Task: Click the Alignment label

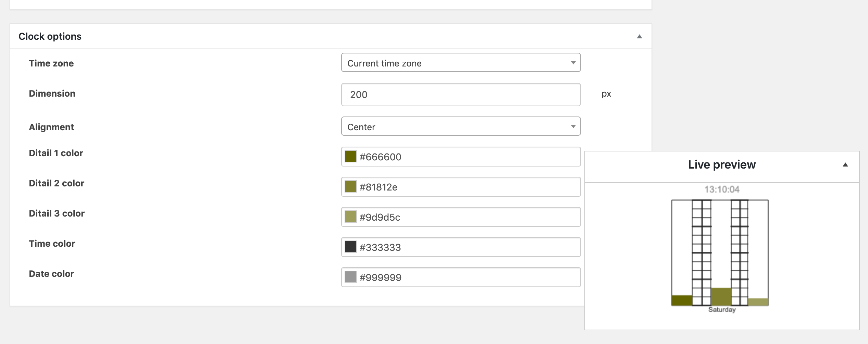Action: pyautogui.click(x=51, y=127)
